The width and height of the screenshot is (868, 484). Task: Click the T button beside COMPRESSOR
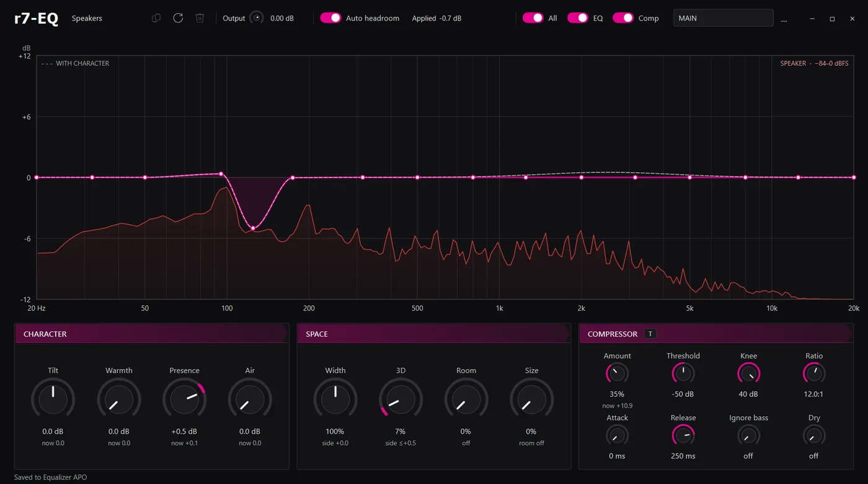(x=650, y=334)
